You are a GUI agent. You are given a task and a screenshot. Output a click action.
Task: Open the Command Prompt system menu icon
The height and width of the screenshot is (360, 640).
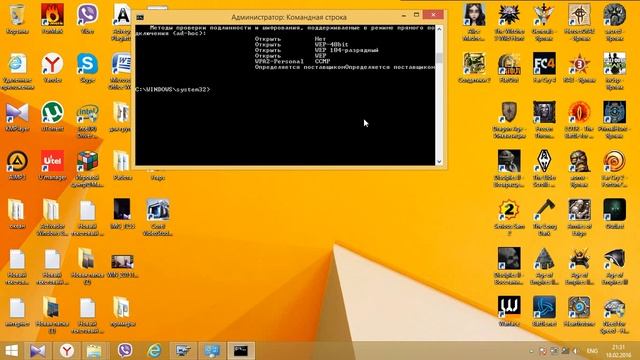point(140,17)
